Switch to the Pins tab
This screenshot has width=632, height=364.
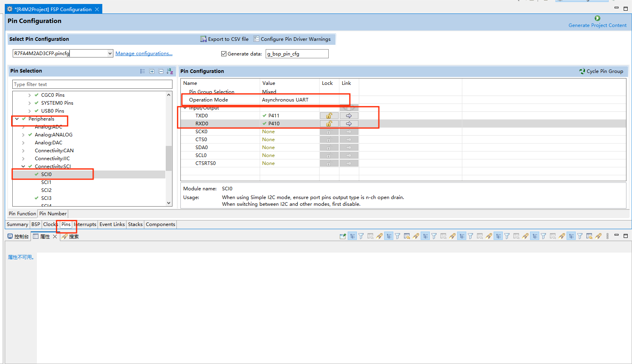click(x=66, y=224)
